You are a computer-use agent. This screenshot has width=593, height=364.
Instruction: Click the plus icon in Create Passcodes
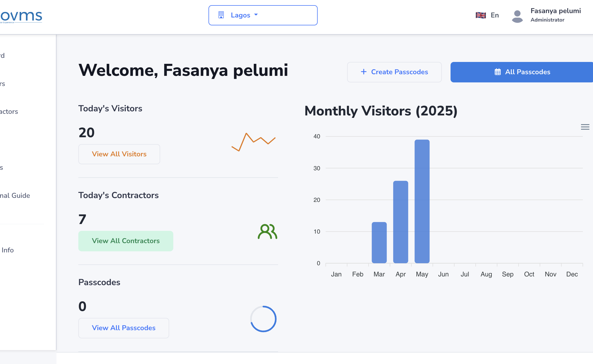coord(363,72)
